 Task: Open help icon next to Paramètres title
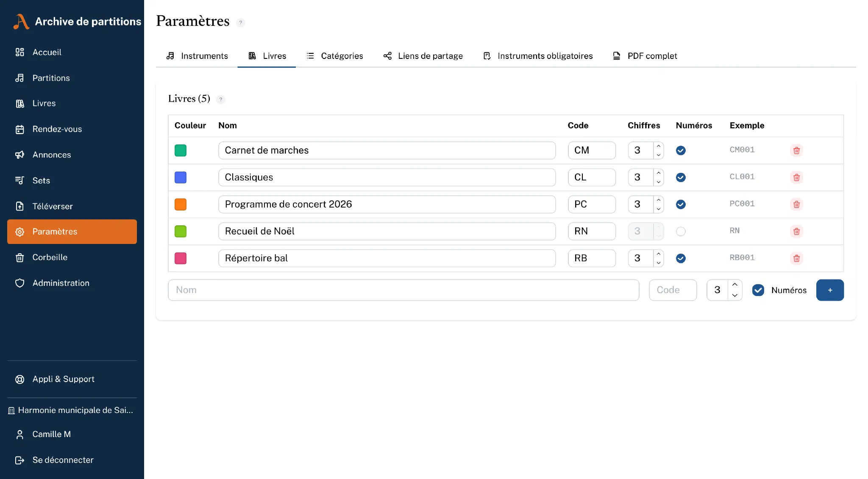240,23
